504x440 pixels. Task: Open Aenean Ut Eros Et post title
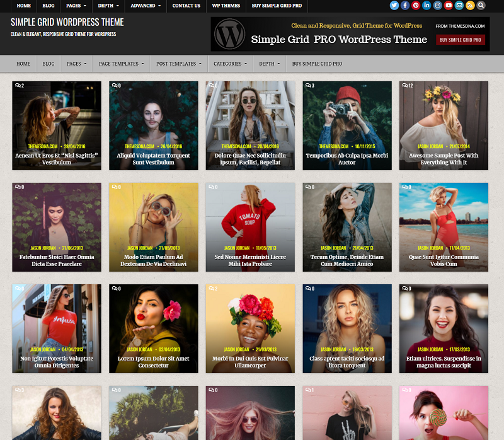(x=57, y=159)
